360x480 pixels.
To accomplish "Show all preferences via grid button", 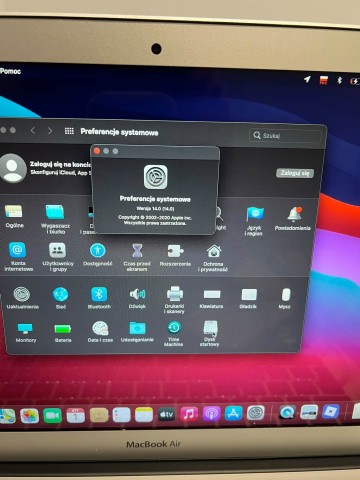I will pyautogui.click(x=69, y=131).
